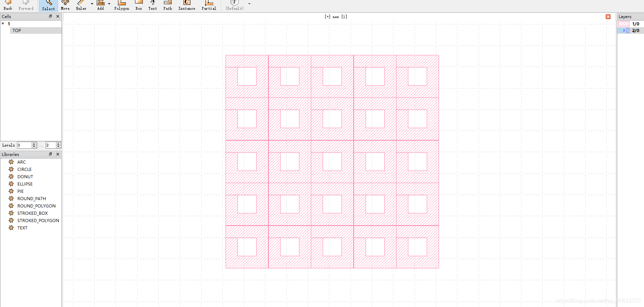This screenshot has width=644, height=307.
Task: Increase the maximum Levels value
Action: click(58, 144)
